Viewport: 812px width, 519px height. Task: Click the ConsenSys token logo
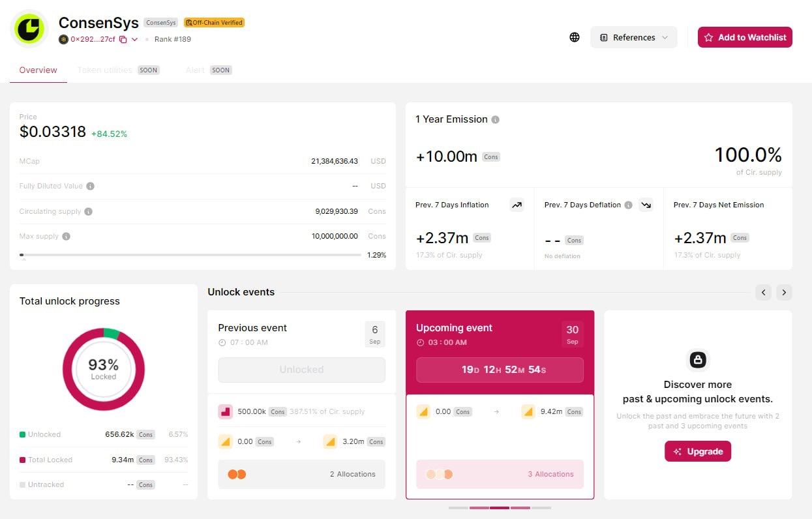[x=29, y=29]
